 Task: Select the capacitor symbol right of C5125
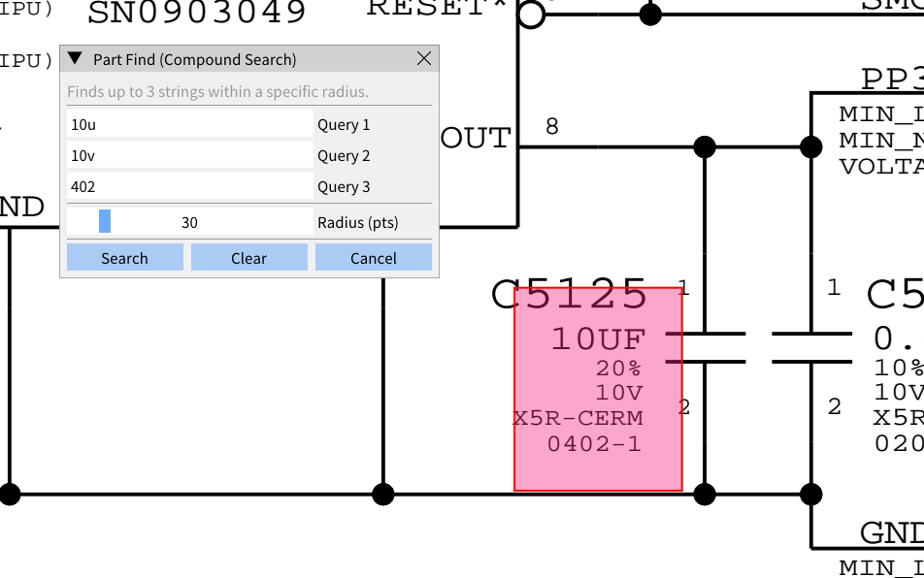810,347
